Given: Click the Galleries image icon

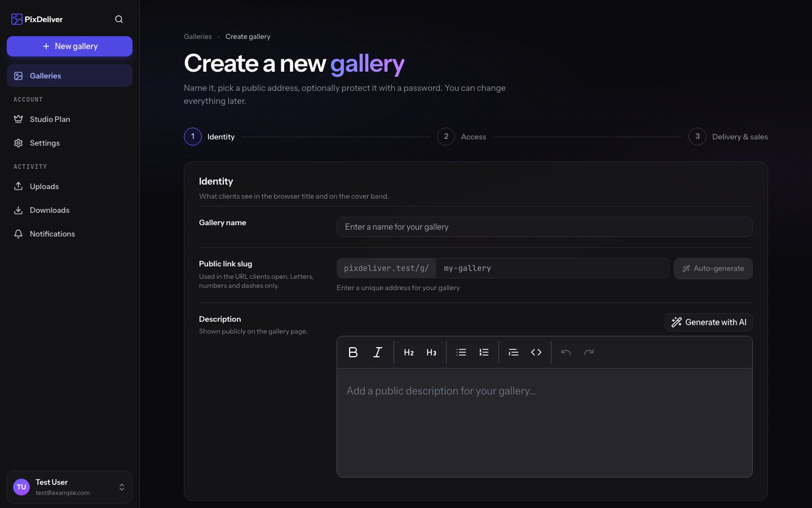Looking at the screenshot, I should pos(19,76).
